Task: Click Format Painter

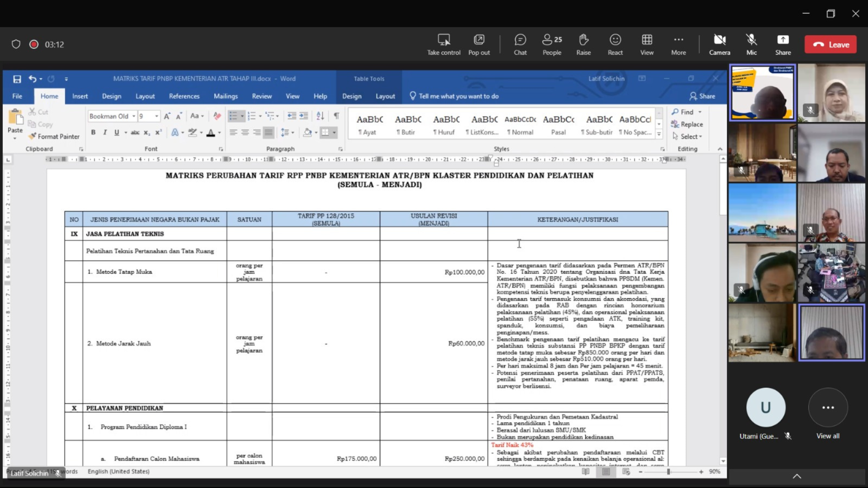Action: click(54, 136)
